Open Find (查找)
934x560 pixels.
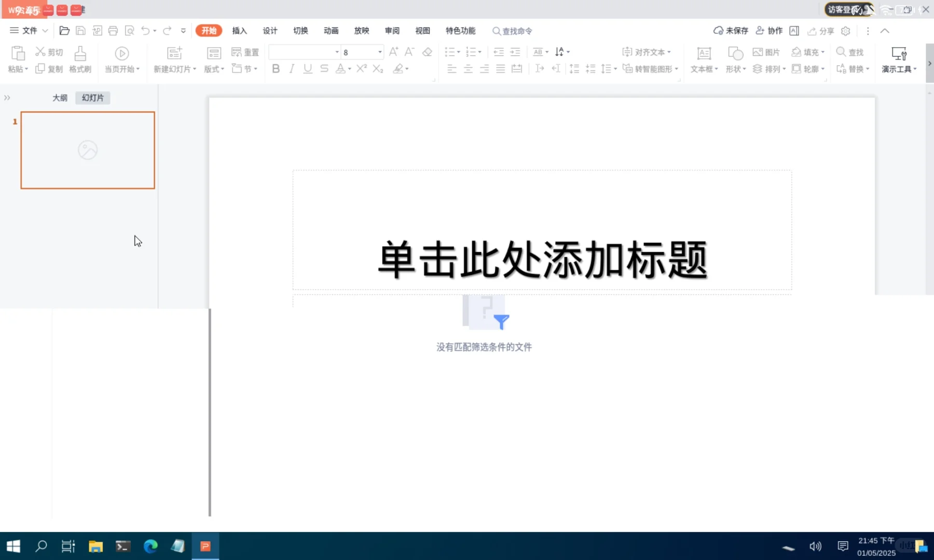click(x=849, y=52)
